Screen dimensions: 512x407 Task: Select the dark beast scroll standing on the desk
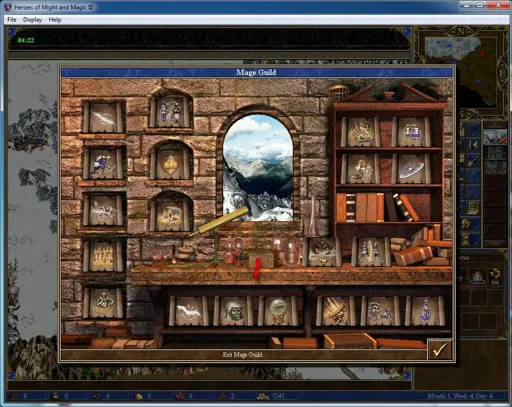tap(322, 252)
